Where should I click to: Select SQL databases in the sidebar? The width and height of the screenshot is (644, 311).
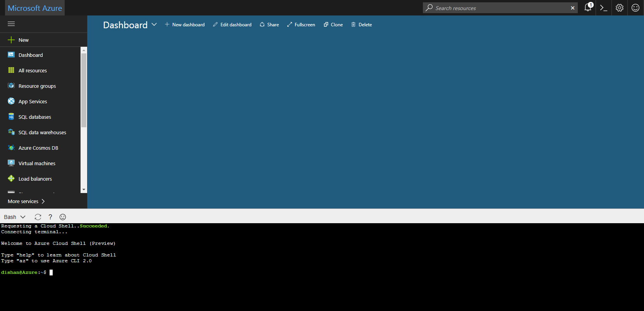(34, 117)
